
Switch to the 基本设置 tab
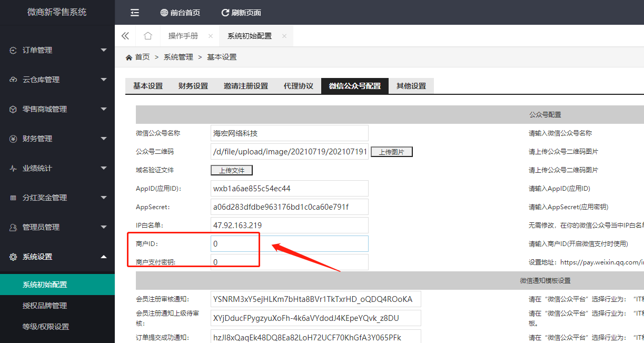click(148, 86)
